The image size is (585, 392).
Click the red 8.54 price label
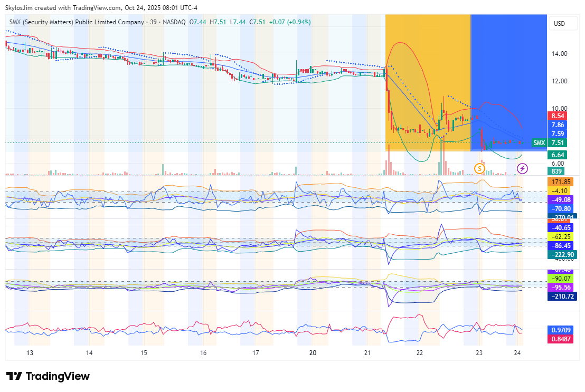558,116
